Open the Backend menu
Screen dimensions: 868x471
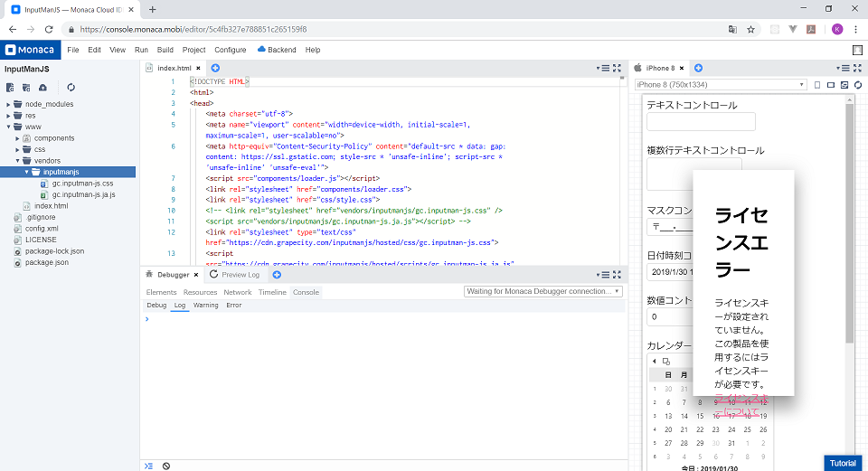coord(277,50)
